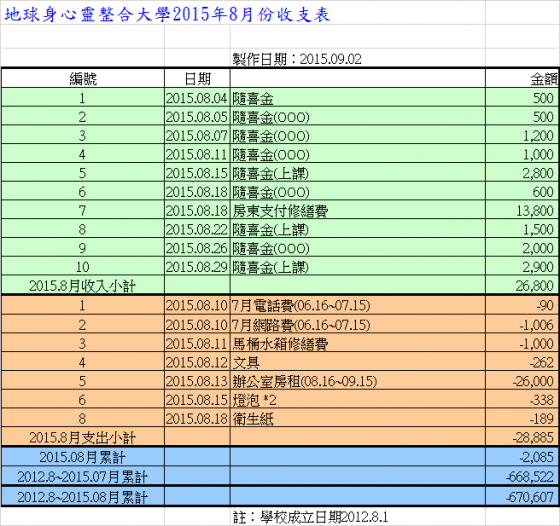Select the 2015.8月收入小計 label cell
The image size is (560, 526).
pyautogui.click(x=83, y=285)
